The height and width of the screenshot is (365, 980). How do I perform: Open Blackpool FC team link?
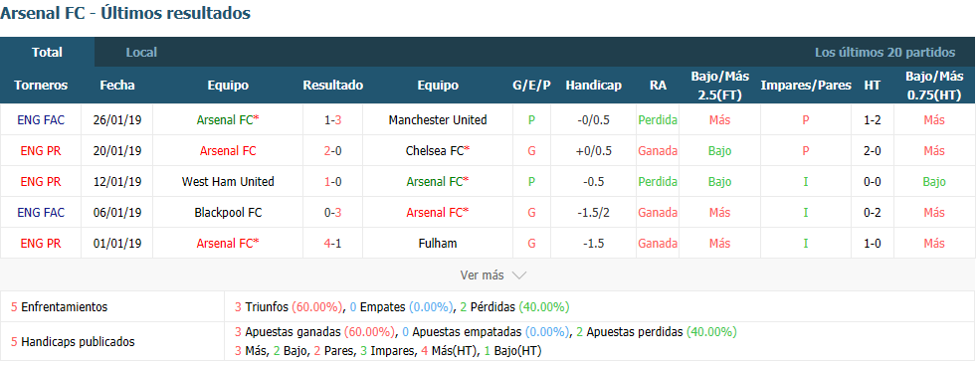[228, 213]
